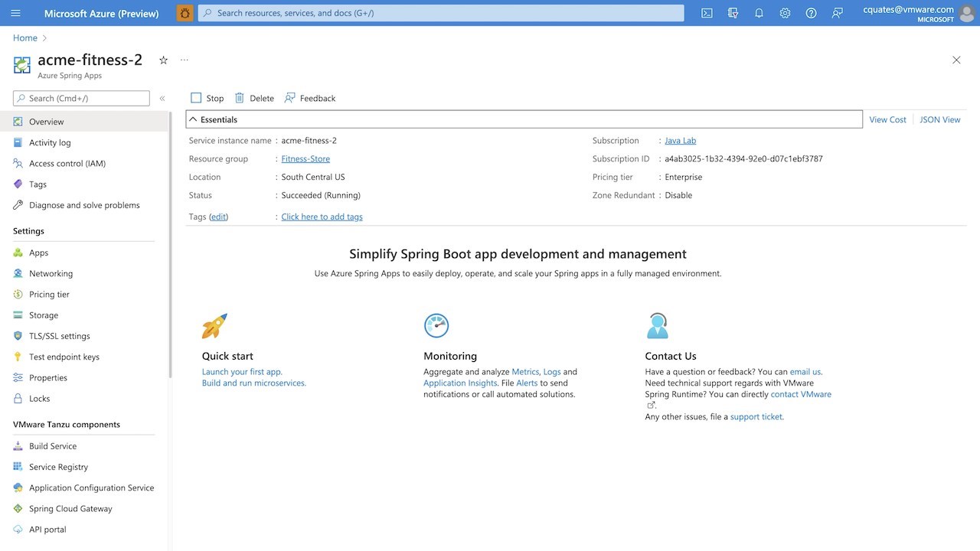Viewport: 980px width, 551px height.
Task: Open the notifications bell icon
Action: pos(759,13)
